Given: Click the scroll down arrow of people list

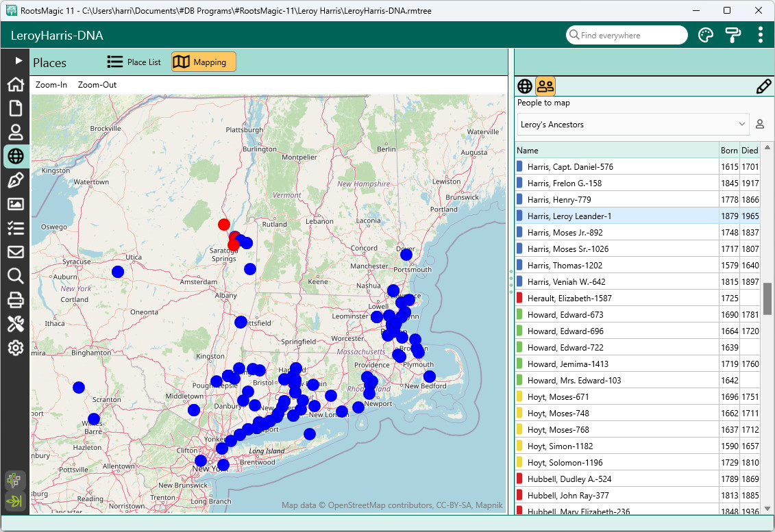Looking at the screenshot, I should [767, 508].
